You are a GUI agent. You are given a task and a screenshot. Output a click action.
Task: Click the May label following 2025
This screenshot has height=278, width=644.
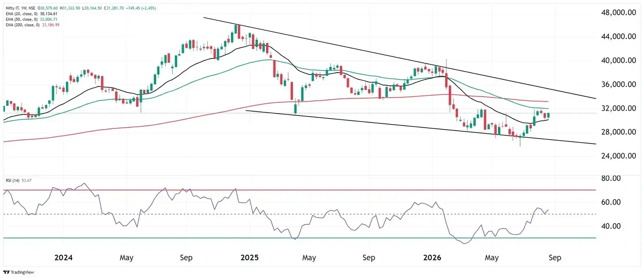tap(309, 258)
